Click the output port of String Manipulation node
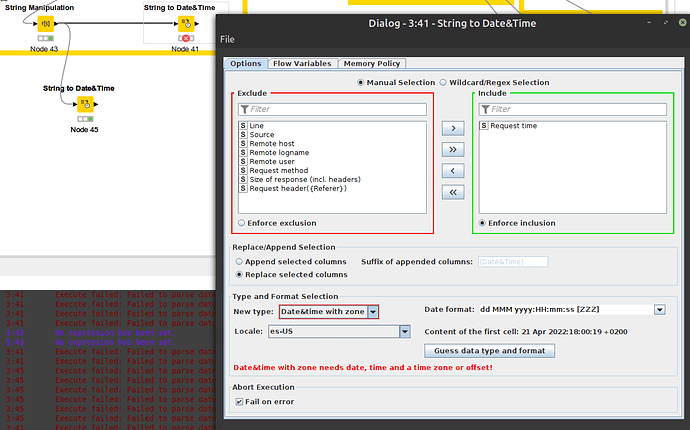Screen dimensions: 690x430 [56, 24]
